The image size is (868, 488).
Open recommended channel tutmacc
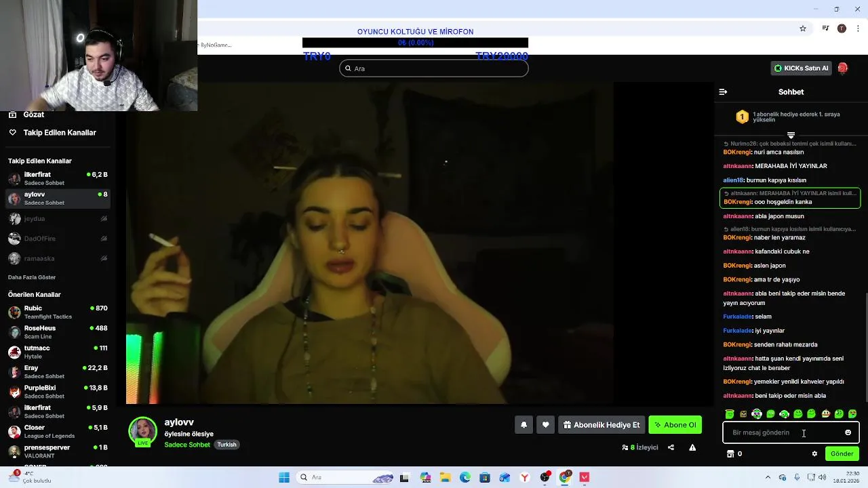pos(58,352)
